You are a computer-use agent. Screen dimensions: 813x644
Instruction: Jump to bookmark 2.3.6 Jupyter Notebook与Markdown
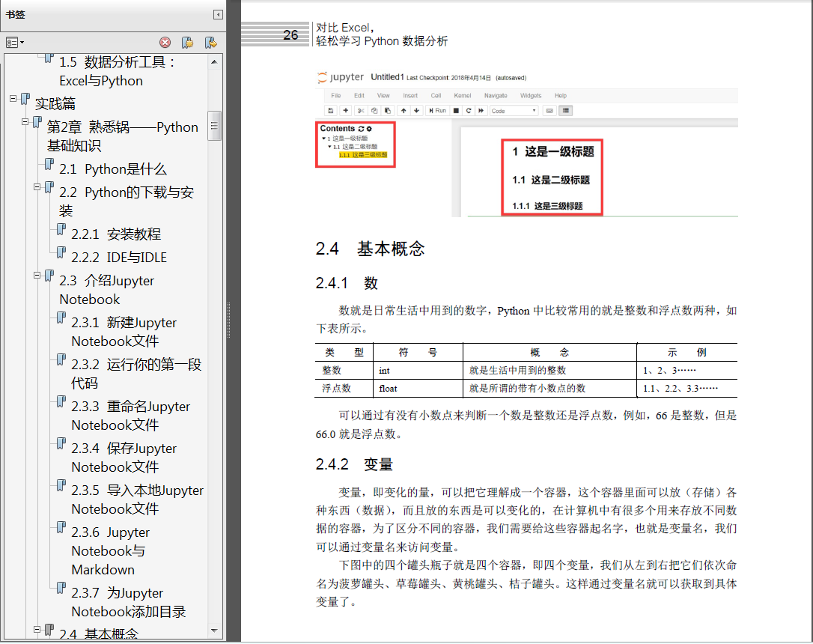coord(111,551)
